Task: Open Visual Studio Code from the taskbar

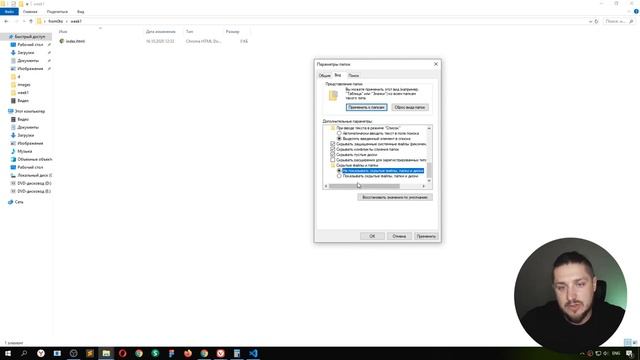Action: pos(253,353)
